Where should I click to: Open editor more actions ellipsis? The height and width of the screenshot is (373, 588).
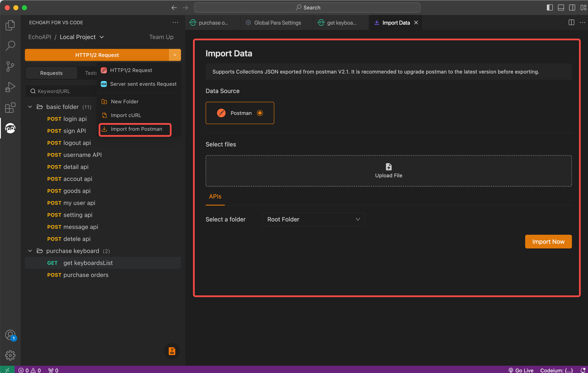click(582, 23)
